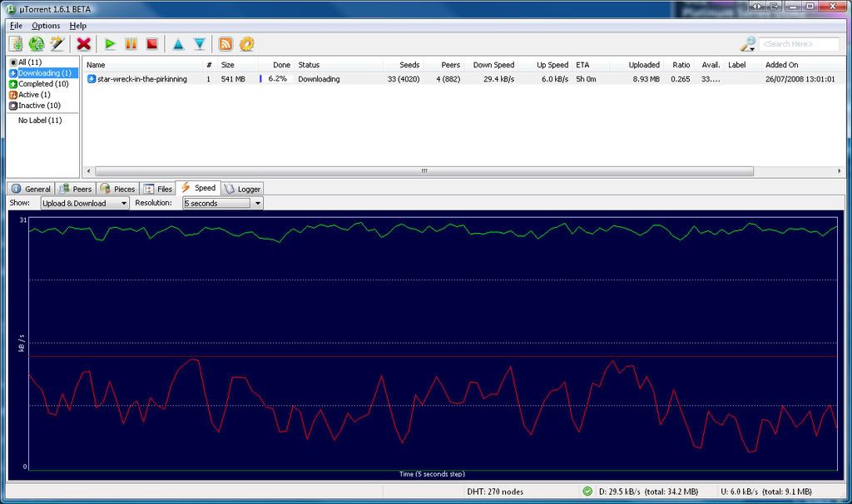This screenshot has height=504, width=852.
Task: Click the red X Remove torrent icon
Action: pos(84,44)
